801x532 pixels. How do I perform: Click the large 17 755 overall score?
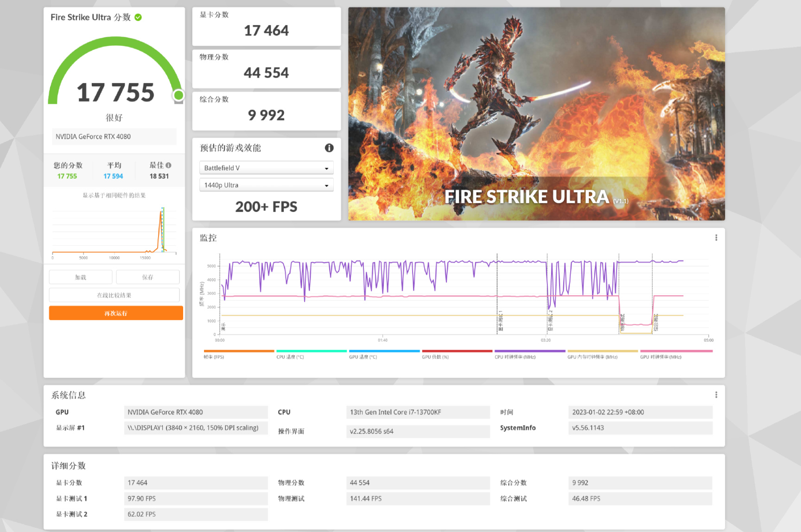pyautogui.click(x=115, y=92)
